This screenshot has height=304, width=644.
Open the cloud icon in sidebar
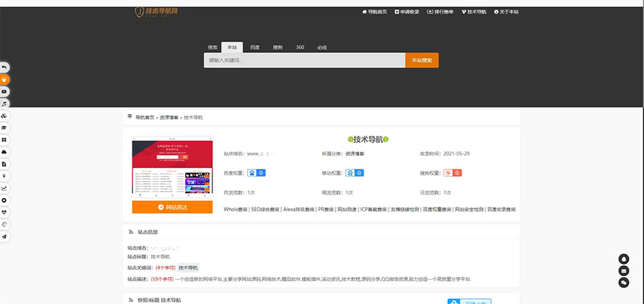pyautogui.click(x=5, y=152)
